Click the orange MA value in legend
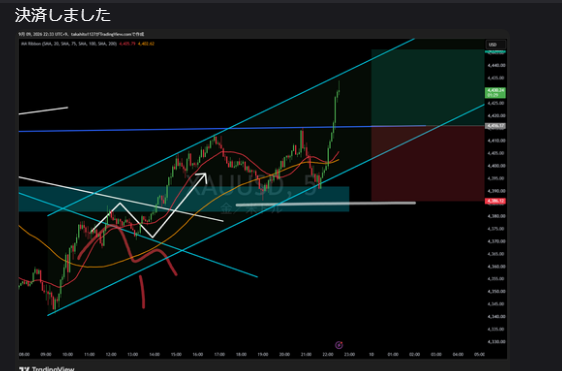 click(146, 44)
